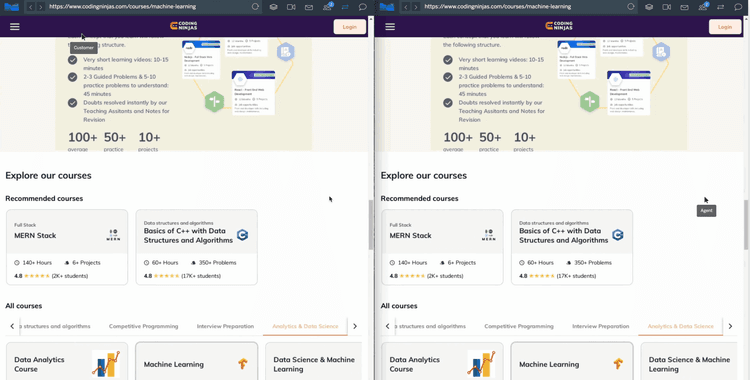Go forward in left window browser bar

pyautogui.click(x=41, y=7)
